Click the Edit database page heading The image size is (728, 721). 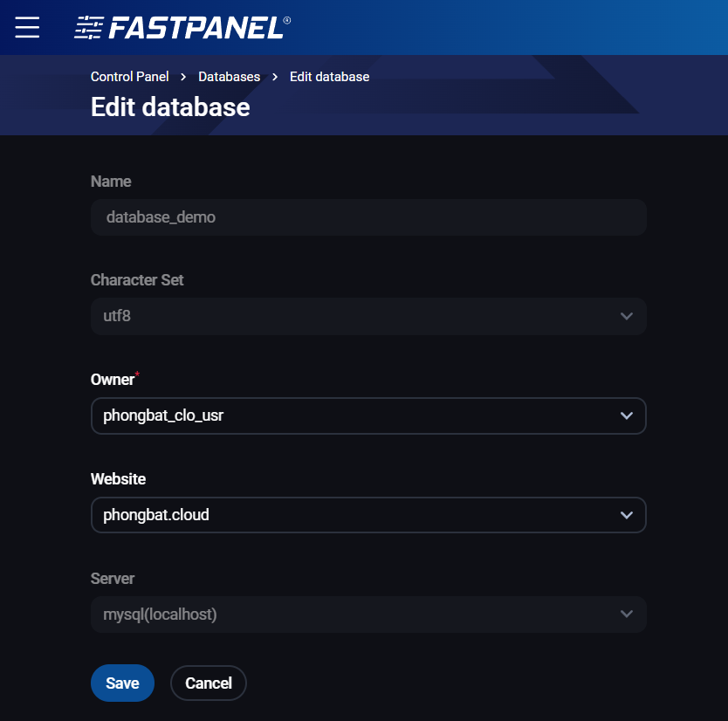click(x=170, y=106)
